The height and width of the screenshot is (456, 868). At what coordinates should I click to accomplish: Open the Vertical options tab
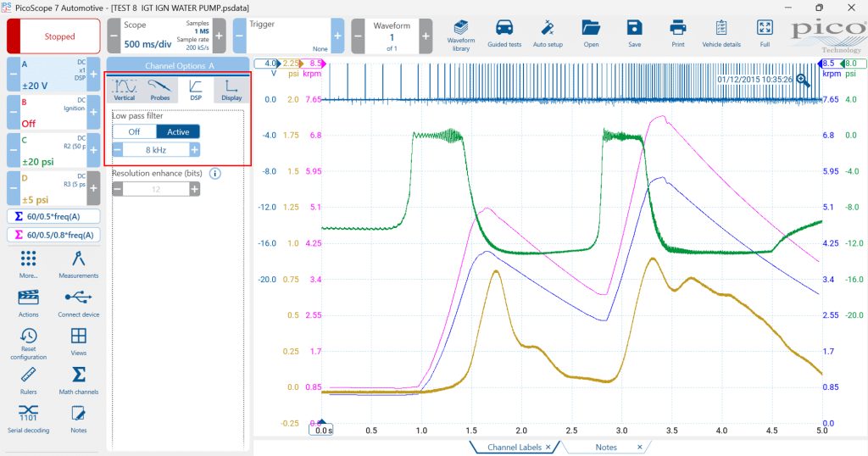pyautogui.click(x=125, y=90)
